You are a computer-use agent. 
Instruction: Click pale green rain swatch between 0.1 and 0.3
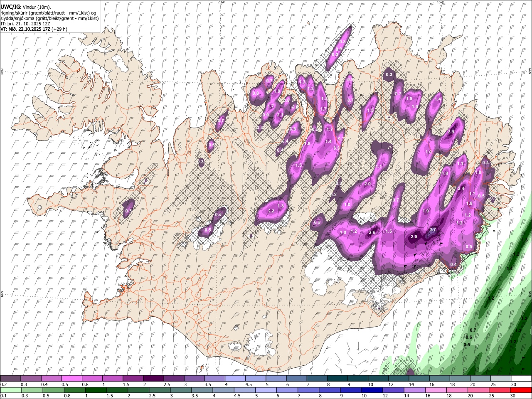(x=11, y=390)
